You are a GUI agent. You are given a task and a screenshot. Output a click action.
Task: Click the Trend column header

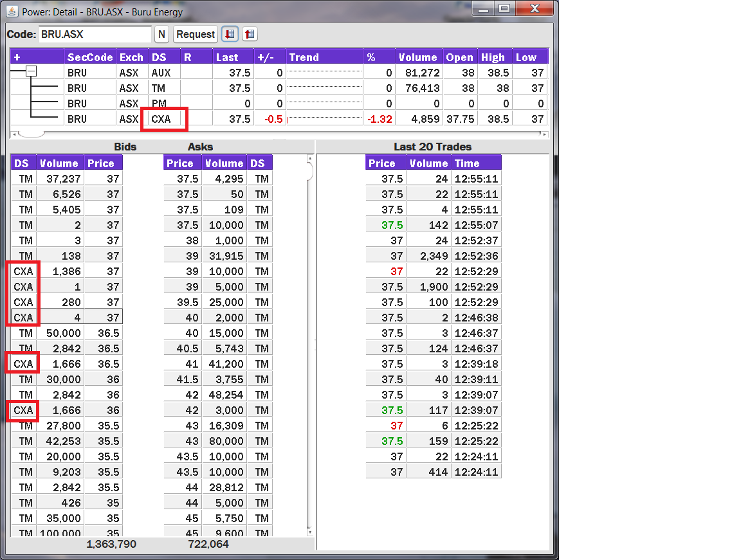[324, 57]
